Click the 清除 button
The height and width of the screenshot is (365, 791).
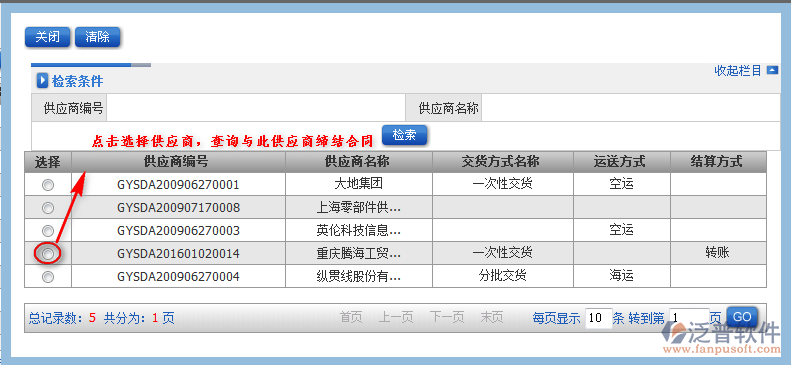(97, 37)
